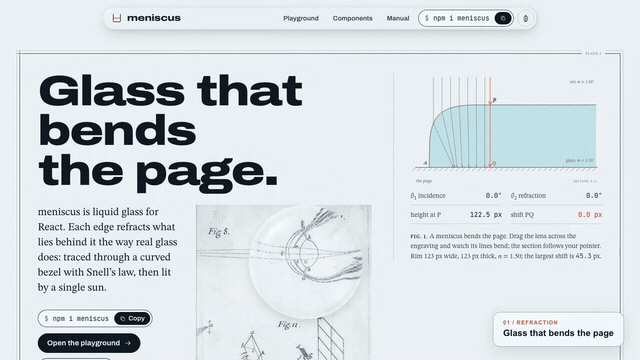Viewport: 640px width, 360px height.
Task: Click the 'shift PQ' label
Action: (x=522, y=215)
